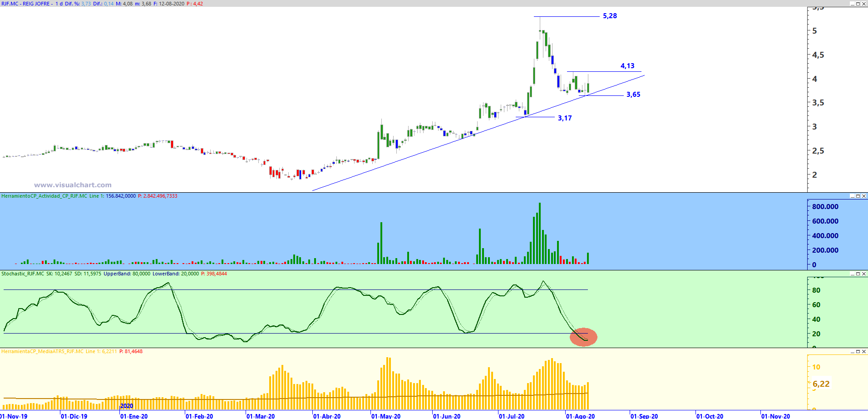
Task: Click the 2020 year marker in the ATR panel
Action: [127, 406]
